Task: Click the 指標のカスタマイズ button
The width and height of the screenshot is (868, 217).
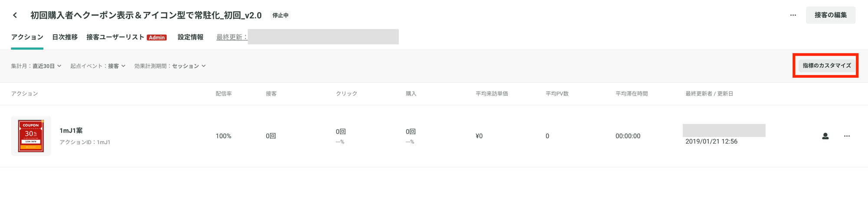Action: tap(827, 66)
